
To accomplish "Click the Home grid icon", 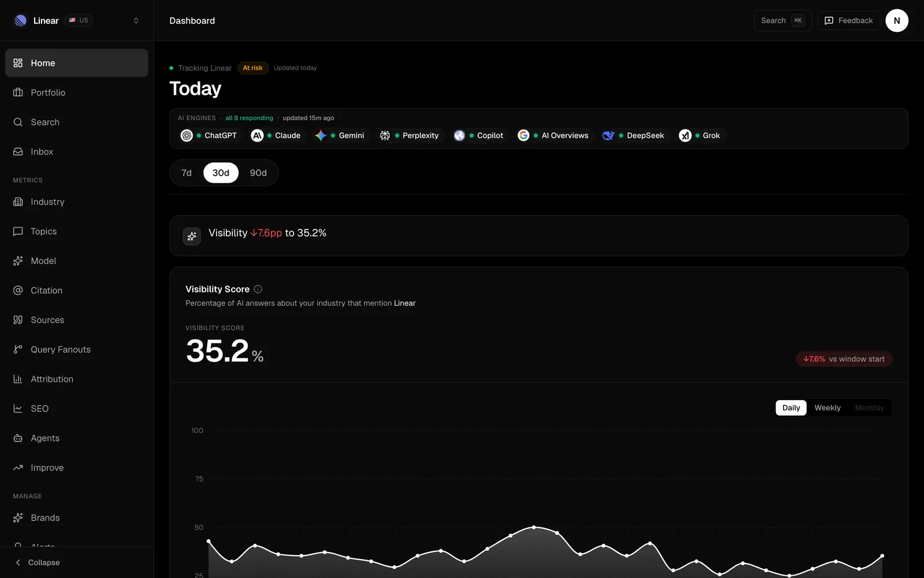I will [x=18, y=63].
